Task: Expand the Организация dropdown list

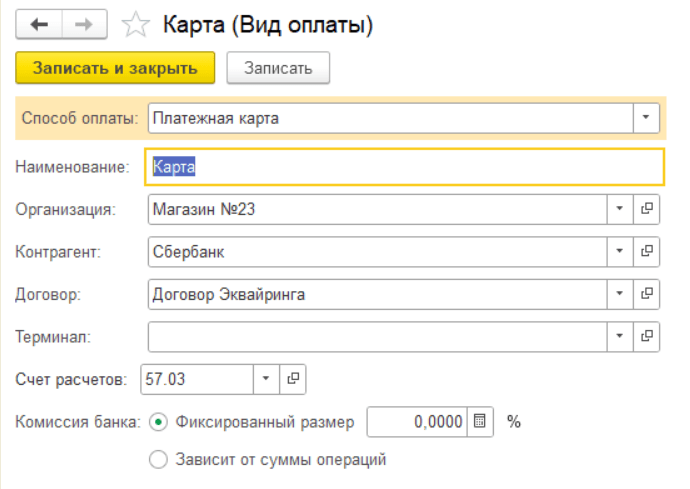Action: pyautogui.click(x=620, y=209)
